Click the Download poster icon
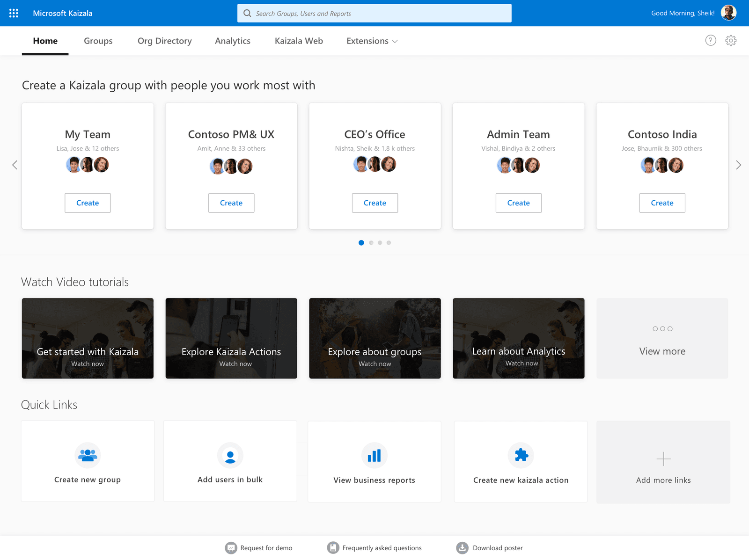The image size is (749, 560). tap(463, 548)
